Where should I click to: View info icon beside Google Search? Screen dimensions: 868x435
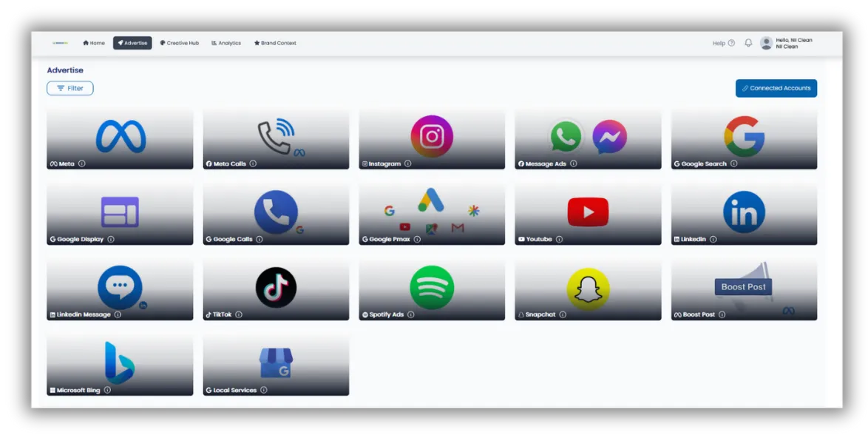tap(734, 163)
